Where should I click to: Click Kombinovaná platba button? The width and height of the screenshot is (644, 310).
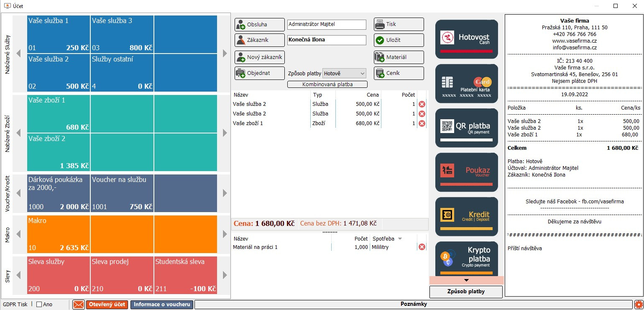point(327,85)
